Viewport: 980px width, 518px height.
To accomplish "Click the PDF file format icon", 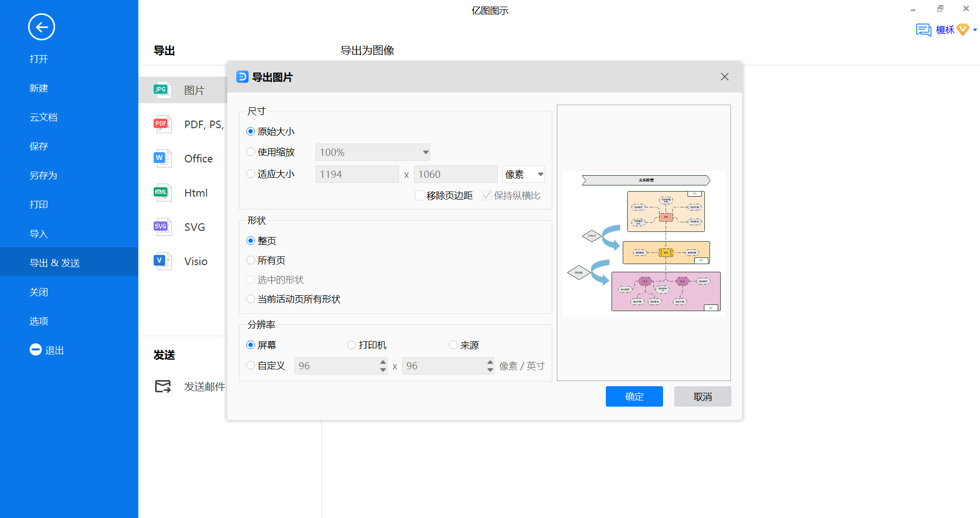I will click(162, 124).
